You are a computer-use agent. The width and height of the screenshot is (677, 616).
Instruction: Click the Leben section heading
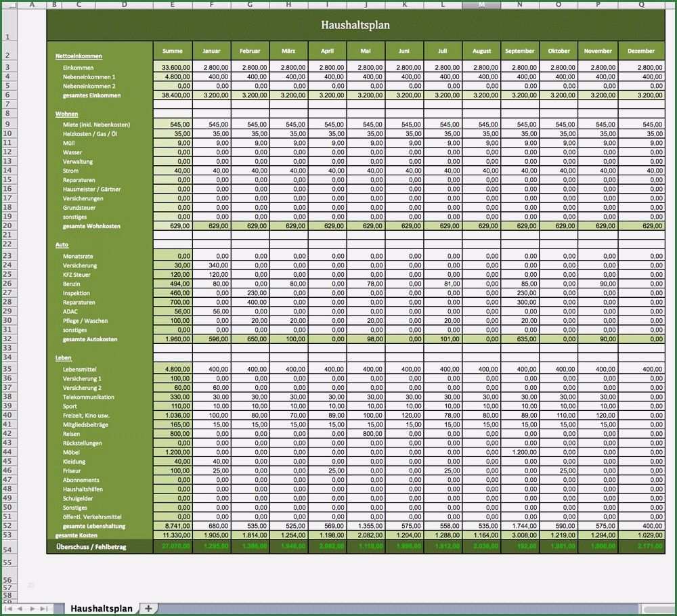click(63, 357)
